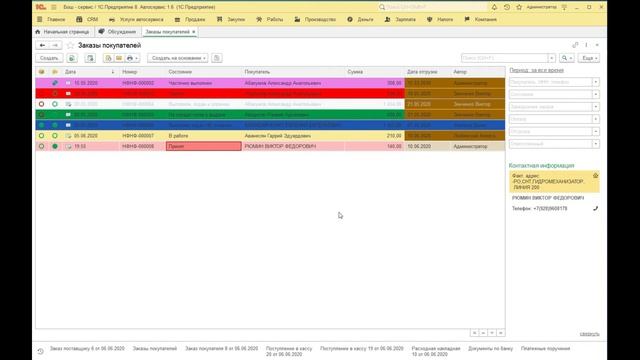Image resolution: width=640 pixels, height=360 pixels.
Task: Open the title bar settings dropdown icon after Администратор
Action: (x=564, y=7)
